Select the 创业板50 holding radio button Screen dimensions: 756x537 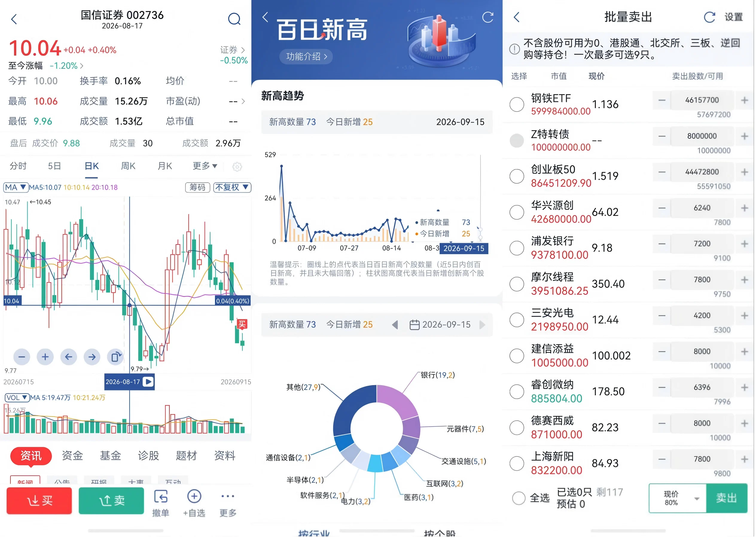[516, 176]
